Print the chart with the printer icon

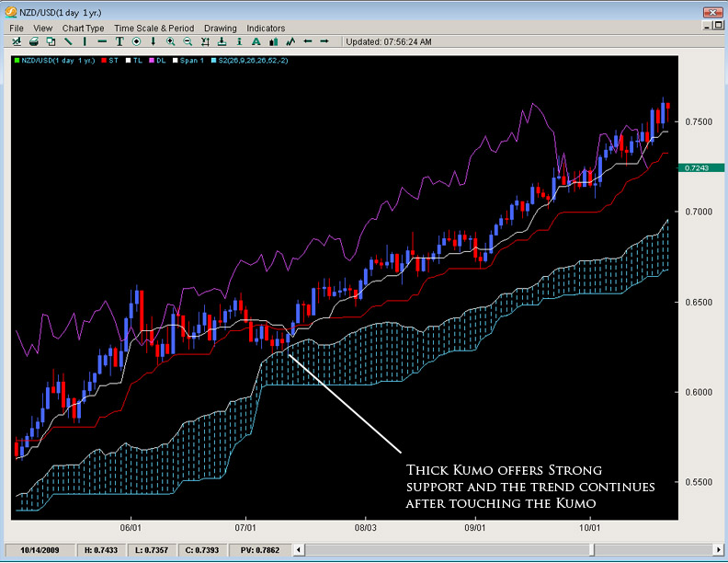pos(34,41)
